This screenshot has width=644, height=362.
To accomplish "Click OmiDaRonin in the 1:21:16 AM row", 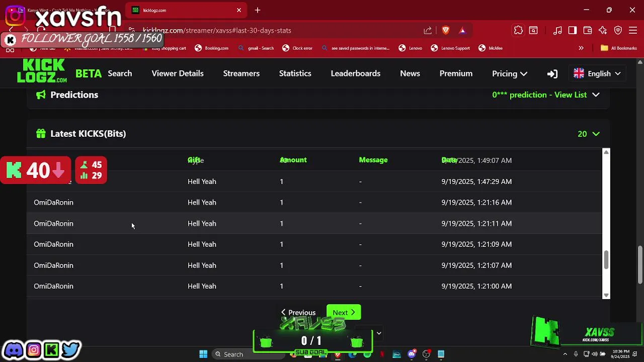I will pyautogui.click(x=53, y=203).
